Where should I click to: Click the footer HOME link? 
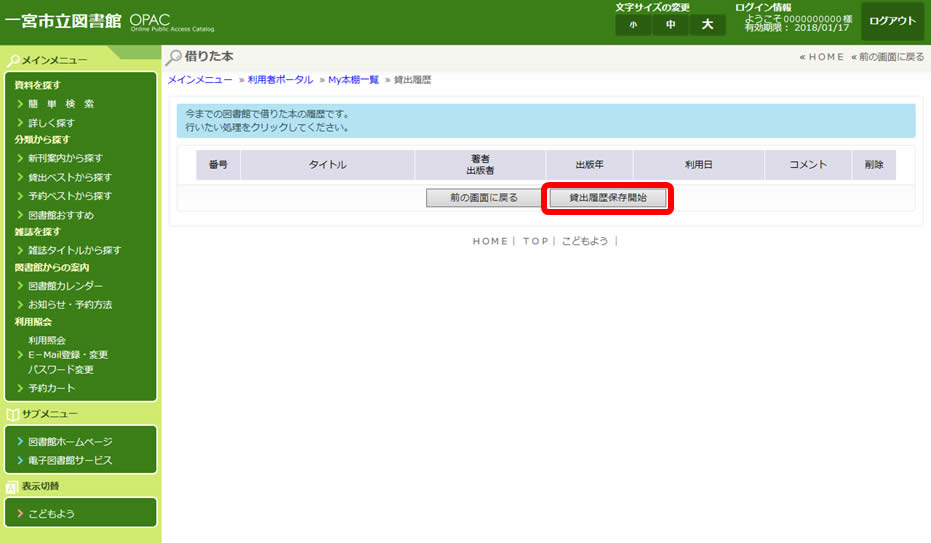point(490,241)
